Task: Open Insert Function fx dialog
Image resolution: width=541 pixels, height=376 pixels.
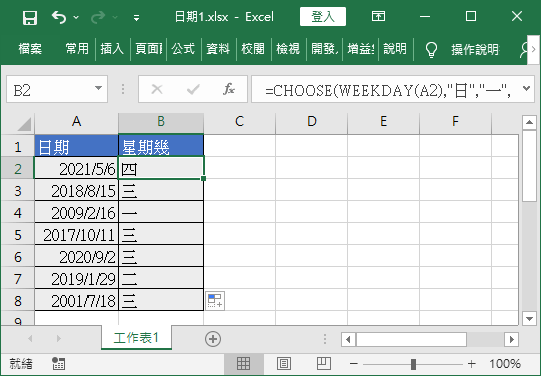Action: coord(228,89)
